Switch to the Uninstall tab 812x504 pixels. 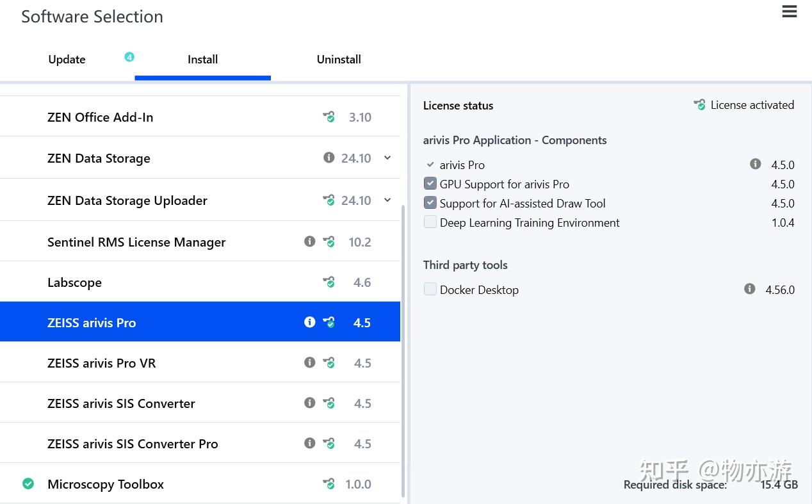coord(339,60)
